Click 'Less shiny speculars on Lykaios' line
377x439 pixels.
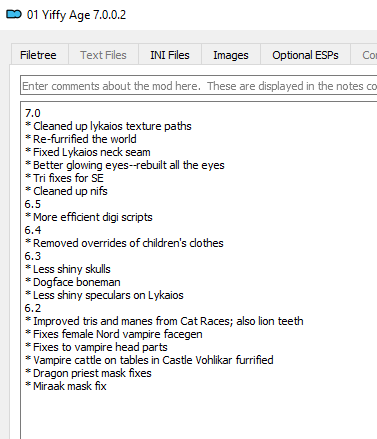pyautogui.click(x=104, y=295)
